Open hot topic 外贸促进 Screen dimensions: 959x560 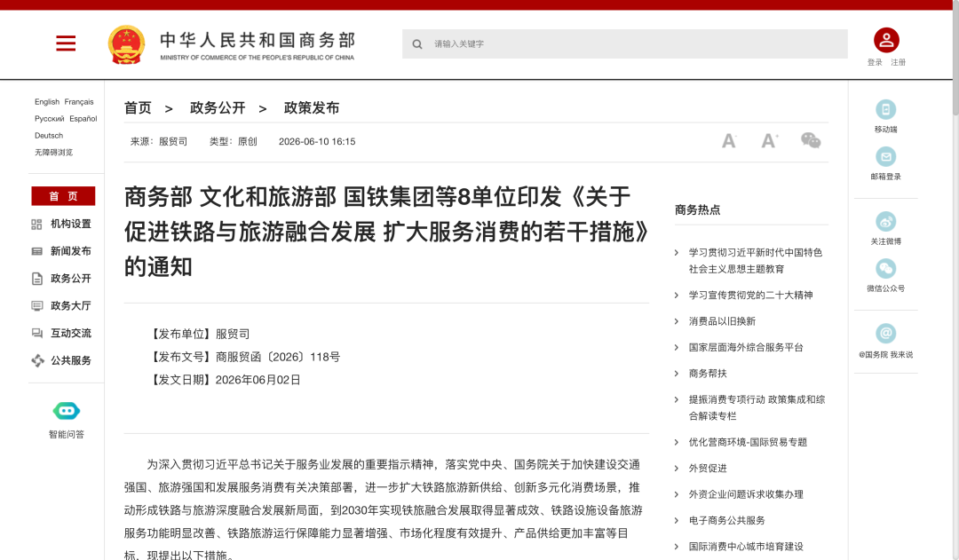click(708, 469)
